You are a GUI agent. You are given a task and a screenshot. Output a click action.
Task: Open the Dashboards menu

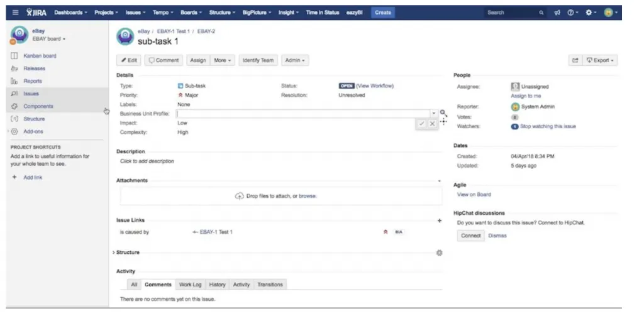pyautogui.click(x=70, y=13)
